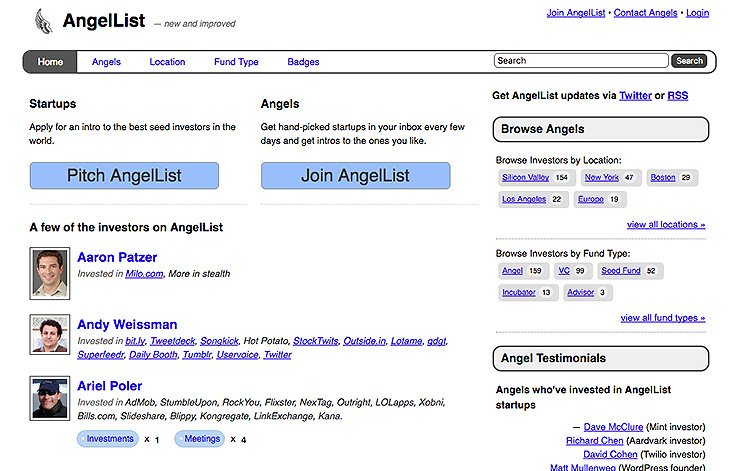Open the gdgt investment link
Image resolution: width=750 pixels, height=471 pixels.
(437, 341)
